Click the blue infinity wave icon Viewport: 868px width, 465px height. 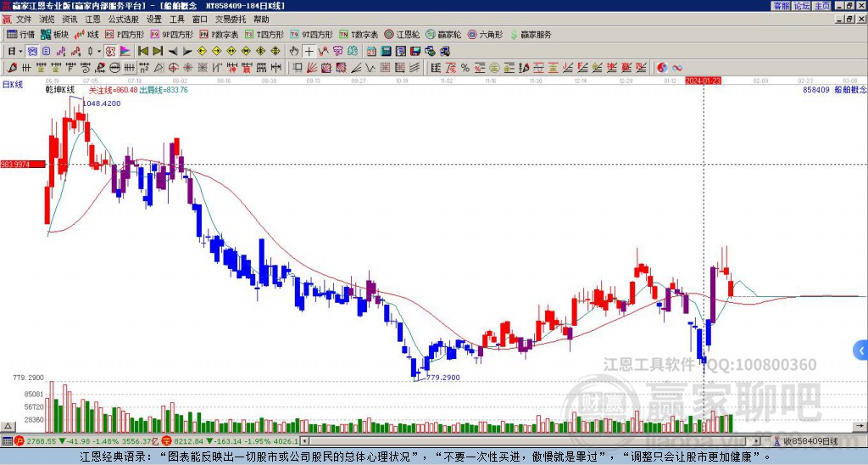tap(677, 68)
